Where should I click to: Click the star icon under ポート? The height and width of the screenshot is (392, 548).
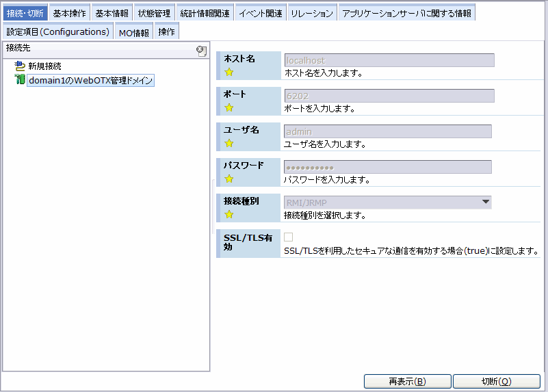click(229, 107)
